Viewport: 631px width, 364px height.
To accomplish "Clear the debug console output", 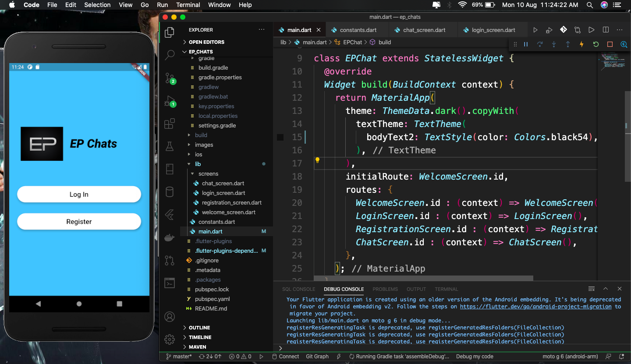I will pos(592,289).
